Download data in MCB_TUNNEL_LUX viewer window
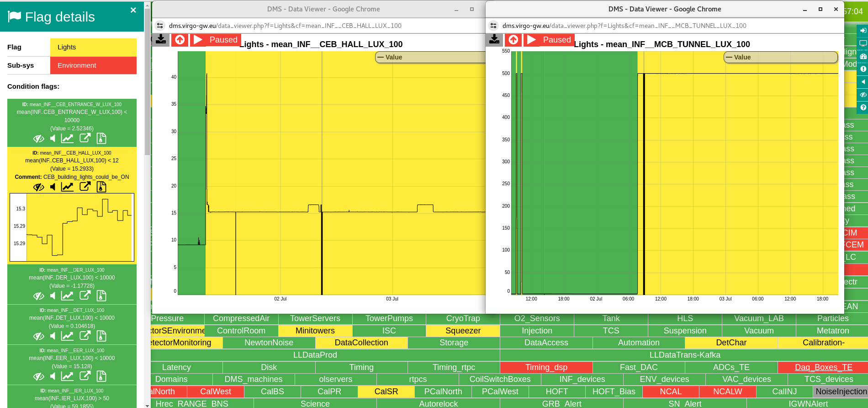 tap(494, 40)
